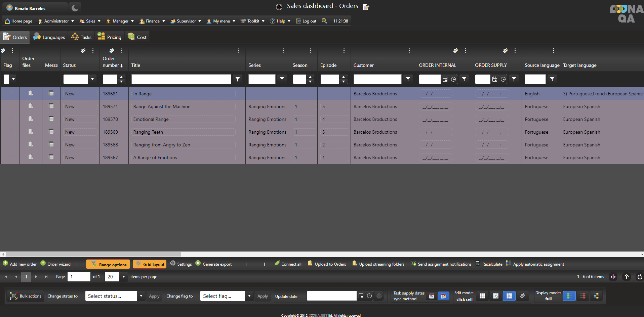
Task: Open the Finance menu
Action: (x=152, y=21)
